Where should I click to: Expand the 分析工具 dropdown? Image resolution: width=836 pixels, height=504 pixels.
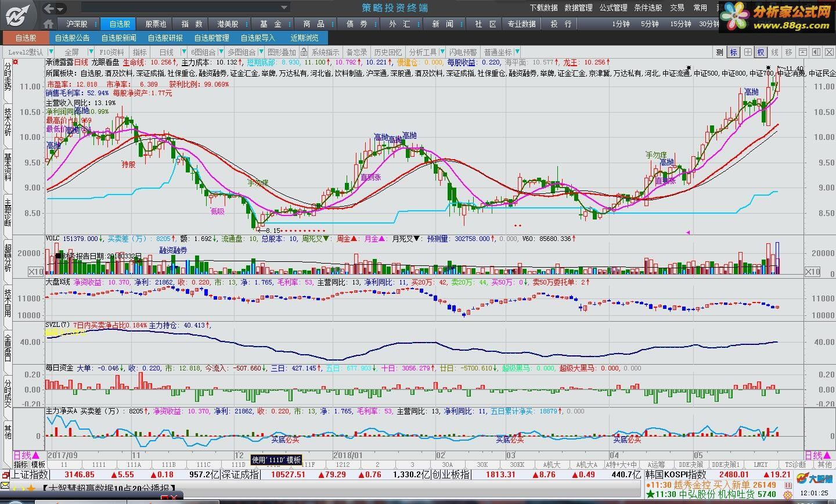(x=441, y=52)
